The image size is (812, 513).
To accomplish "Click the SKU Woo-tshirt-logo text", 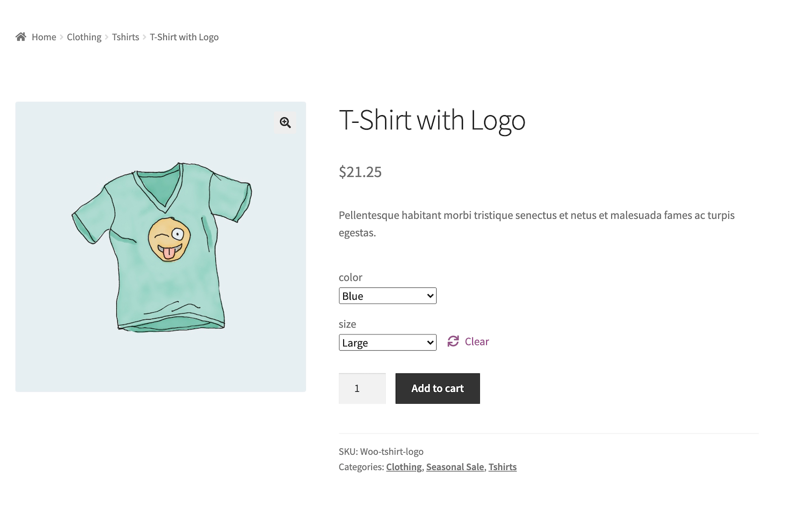I will (381, 452).
